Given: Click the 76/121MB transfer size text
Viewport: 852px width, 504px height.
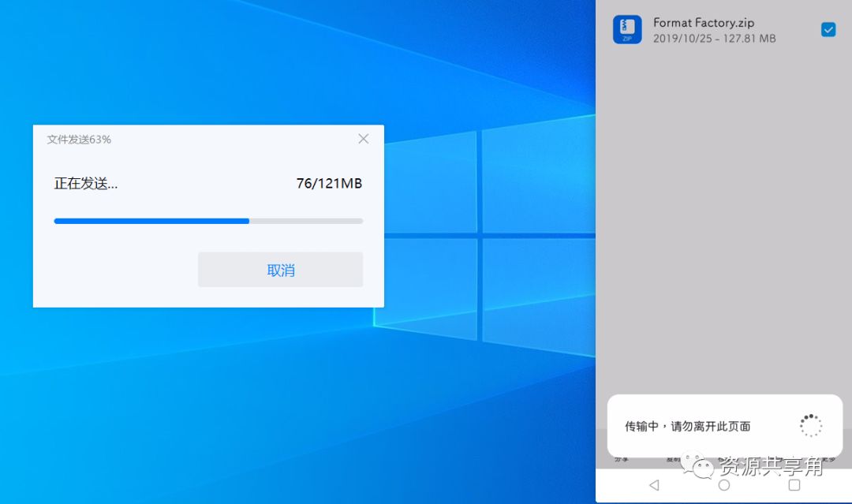Looking at the screenshot, I should coord(329,184).
